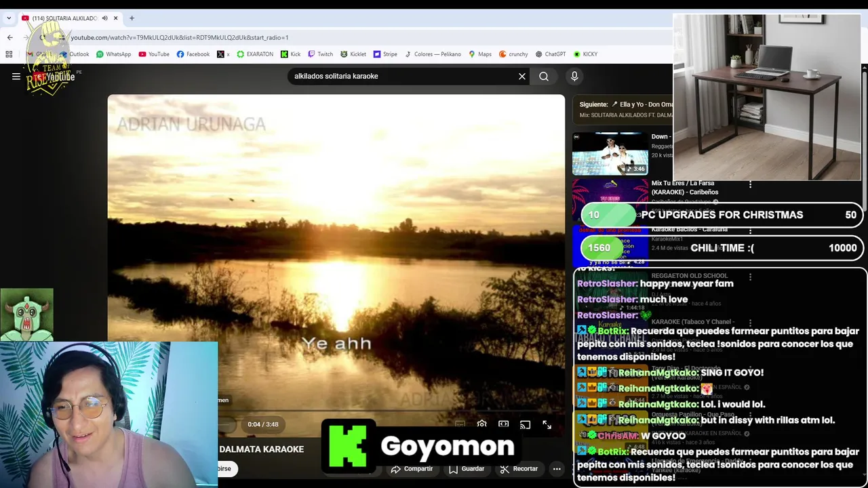Open a new browser tab

(132, 18)
